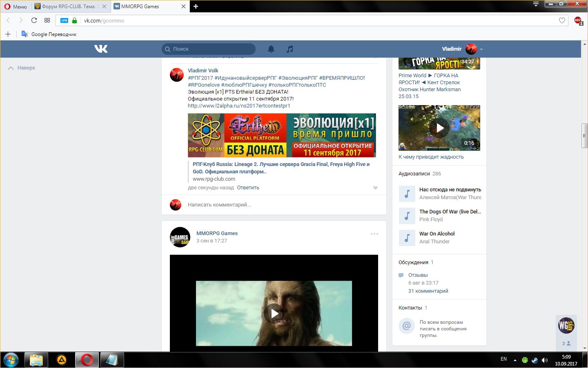588x368 pixels.
Task: Open the Opera Меню button
Action: click(15, 7)
